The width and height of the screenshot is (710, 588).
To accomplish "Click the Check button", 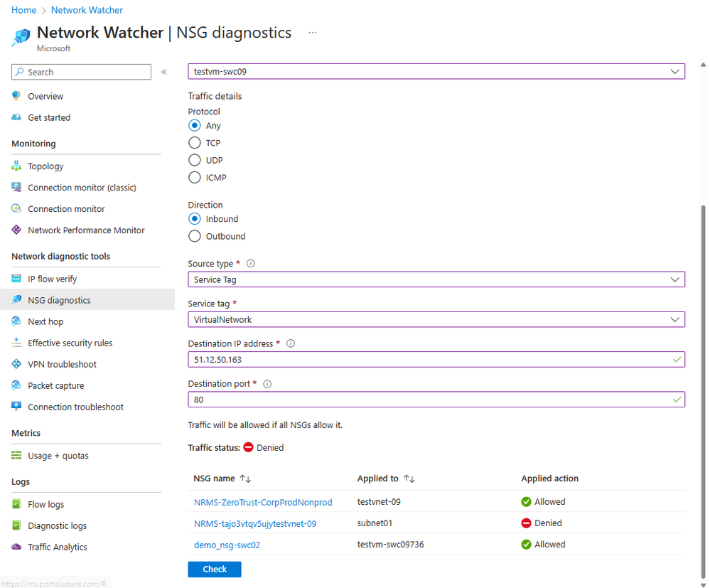I will tap(215, 569).
